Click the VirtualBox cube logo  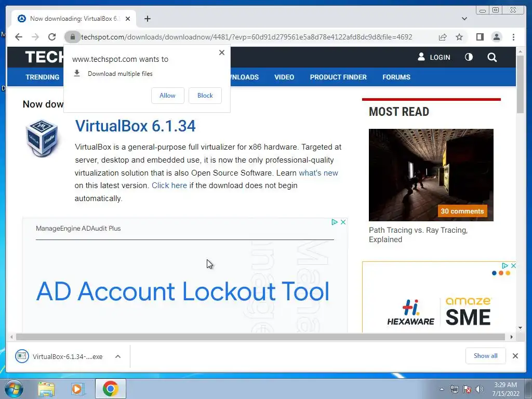(42, 138)
